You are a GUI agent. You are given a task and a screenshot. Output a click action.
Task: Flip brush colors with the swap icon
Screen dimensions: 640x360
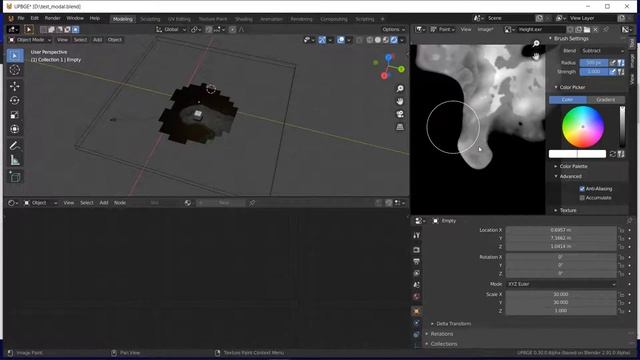click(613, 154)
